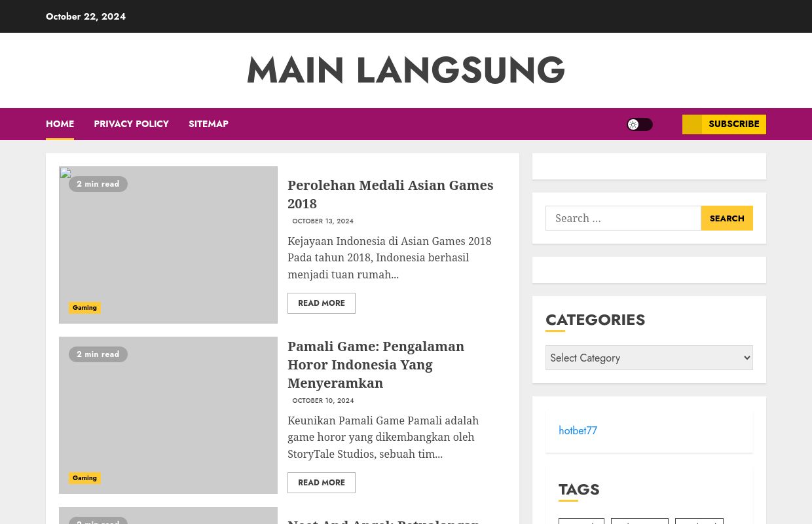Open article Perolehan Medali Asian Games 2018

tap(390, 194)
